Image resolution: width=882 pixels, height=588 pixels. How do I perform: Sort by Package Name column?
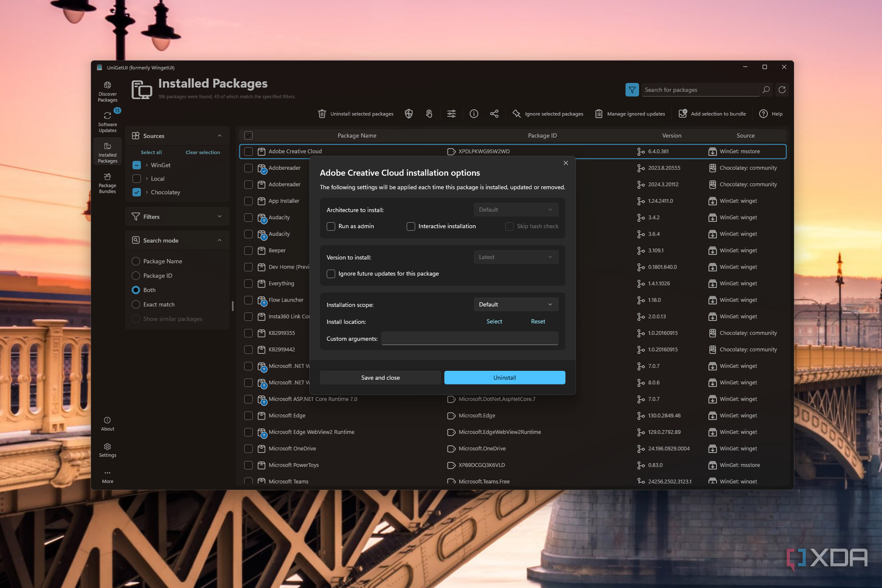coord(357,135)
